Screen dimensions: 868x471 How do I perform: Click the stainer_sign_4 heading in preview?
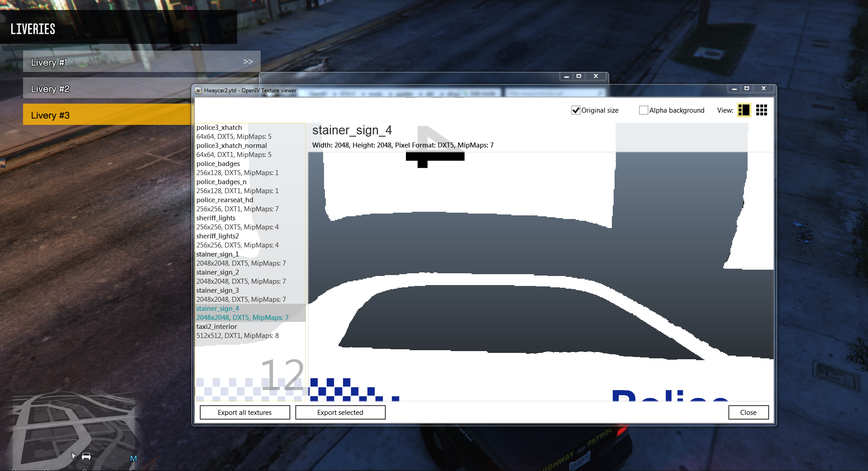[x=352, y=130]
